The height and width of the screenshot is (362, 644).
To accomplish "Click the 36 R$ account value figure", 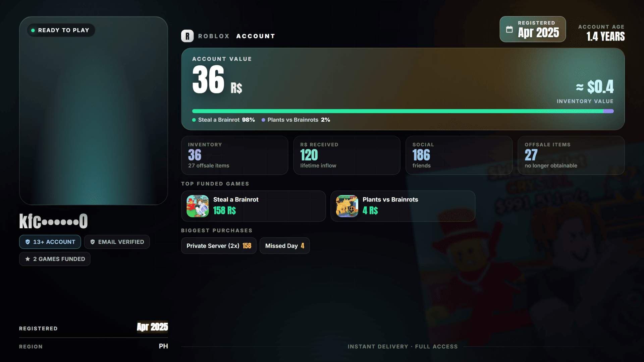I will point(217,80).
